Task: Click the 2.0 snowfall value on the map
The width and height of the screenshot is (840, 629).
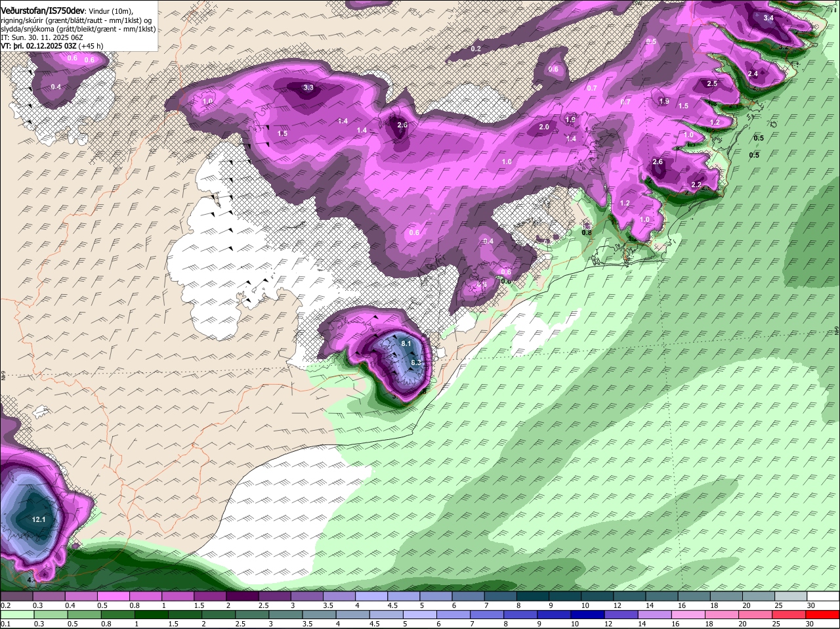Action: point(544,127)
